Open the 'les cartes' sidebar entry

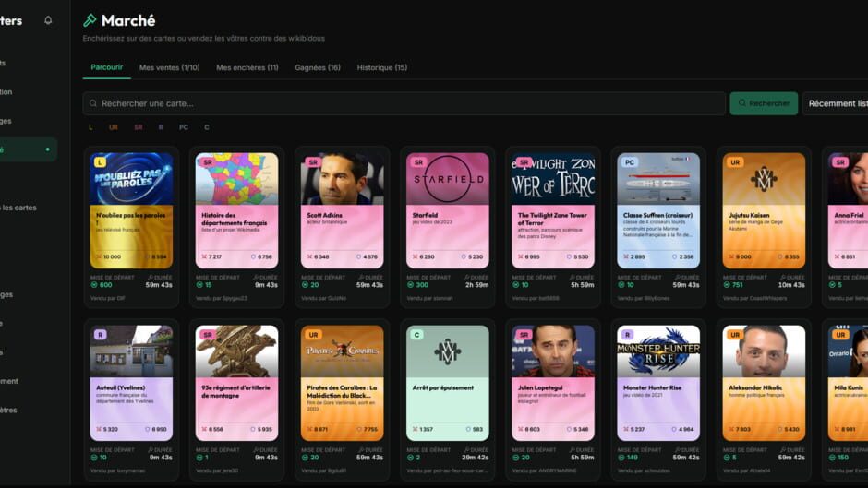[x=18, y=208]
